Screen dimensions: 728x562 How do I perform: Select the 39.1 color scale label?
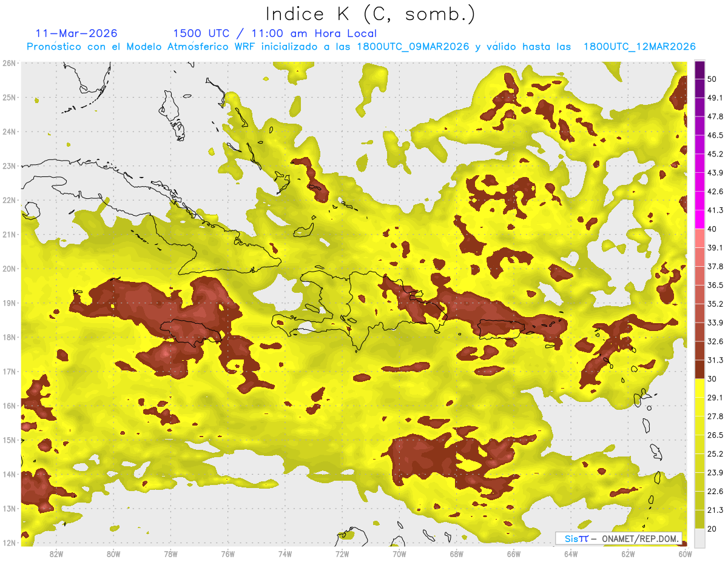(715, 248)
